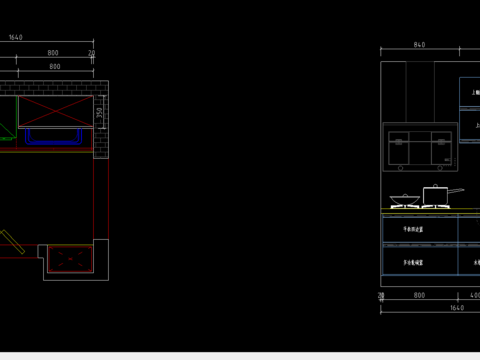480x360 pixels.
Task: Click the 1640 dimension text at top left
Action: pyautogui.click(x=16, y=37)
